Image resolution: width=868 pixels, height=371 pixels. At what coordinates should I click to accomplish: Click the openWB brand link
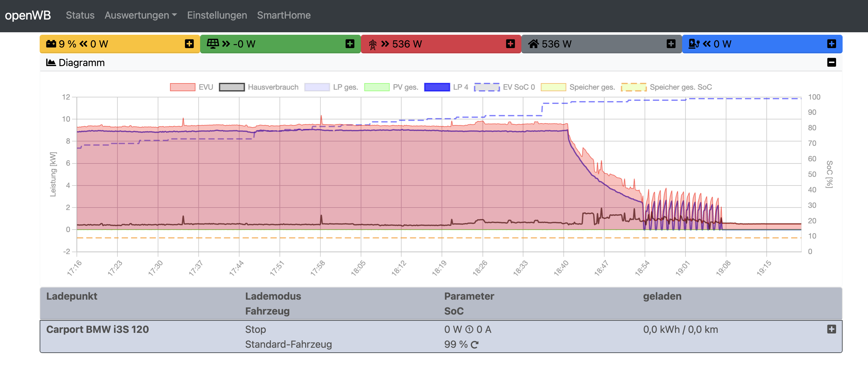click(x=28, y=15)
